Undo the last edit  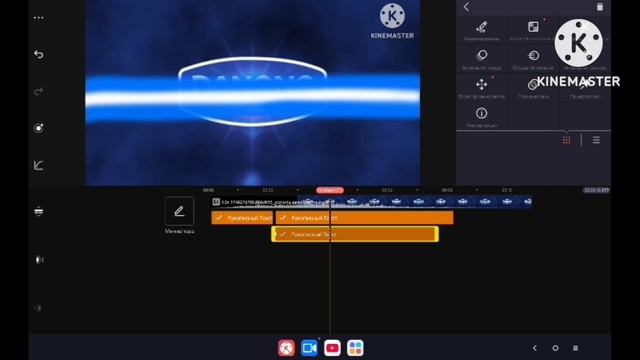click(x=39, y=54)
